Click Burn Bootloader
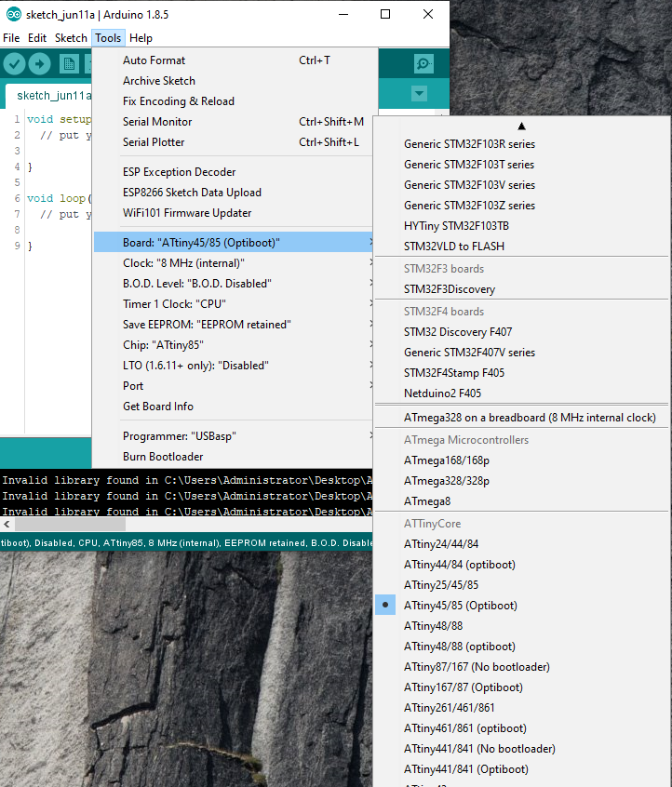The width and height of the screenshot is (672, 787). pos(234,457)
